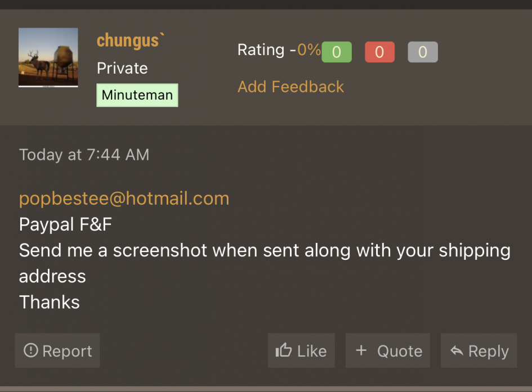Select the green positive feedback count
This screenshot has height=392, width=532.
tap(337, 52)
